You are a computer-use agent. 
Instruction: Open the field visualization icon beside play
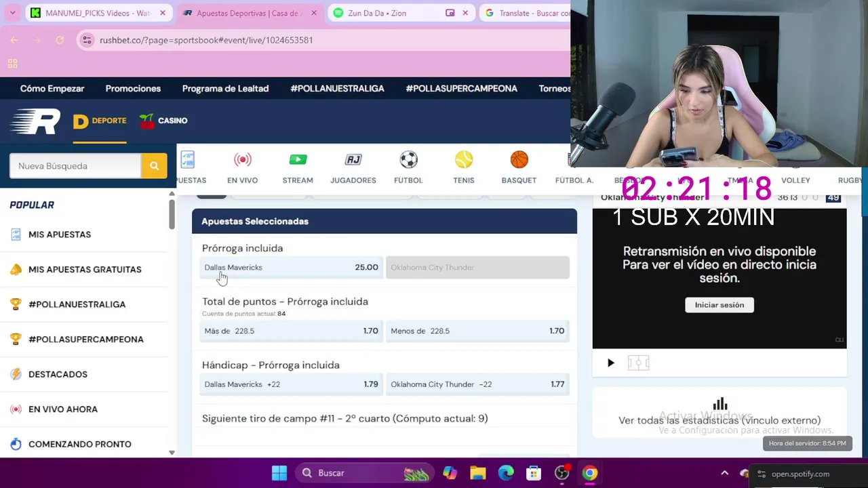[x=638, y=363]
